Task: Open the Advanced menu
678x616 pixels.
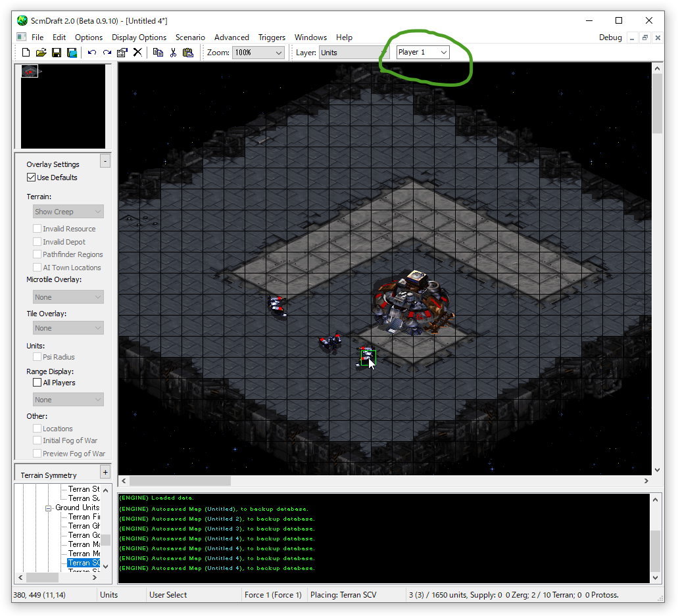Action: click(x=231, y=37)
